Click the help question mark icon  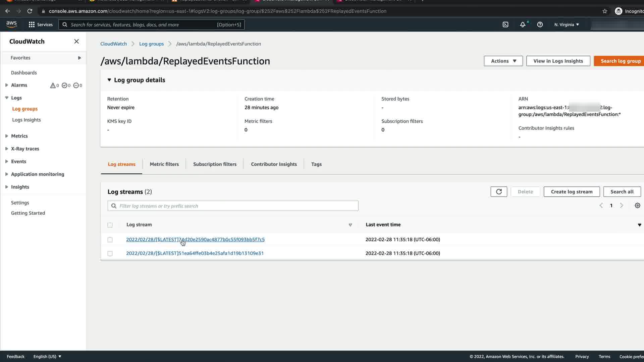point(540,24)
